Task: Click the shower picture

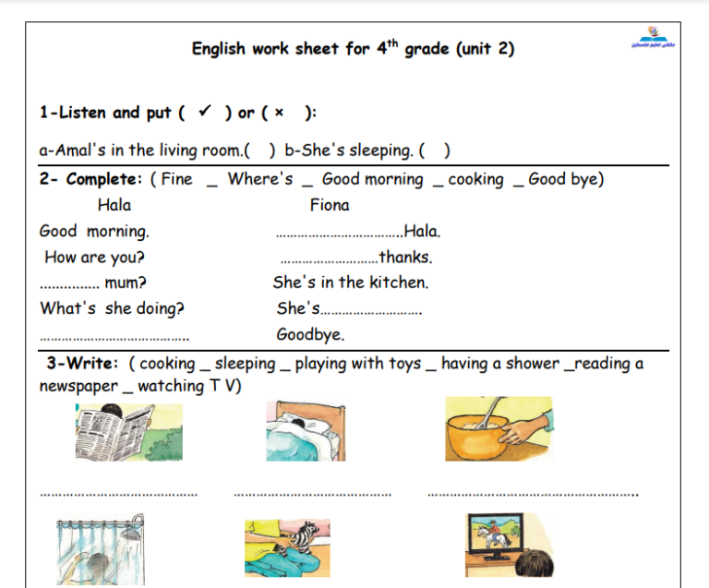Action: click(x=101, y=549)
